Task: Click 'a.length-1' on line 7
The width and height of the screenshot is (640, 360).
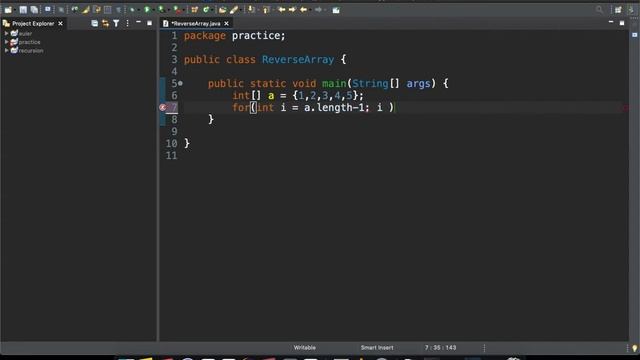Action: coord(334,107)
